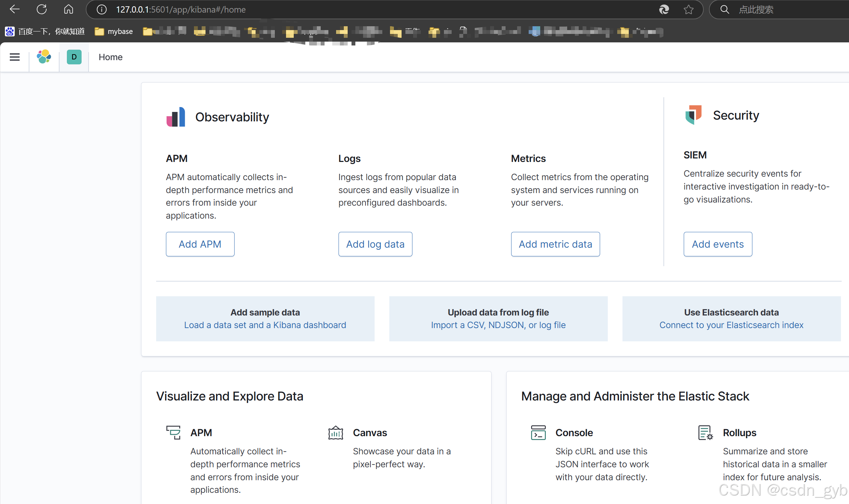Image resolution: width=849 pixels, height=504 pixels.
Task: Open the Kibana hamburger navigation menu
Action: [14, 57]
